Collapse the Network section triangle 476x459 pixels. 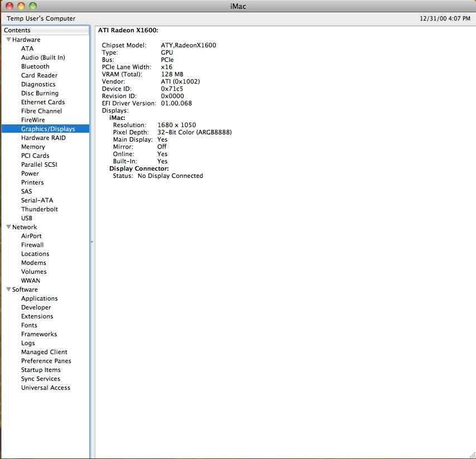pyautogui.click(x=8, y=227)
